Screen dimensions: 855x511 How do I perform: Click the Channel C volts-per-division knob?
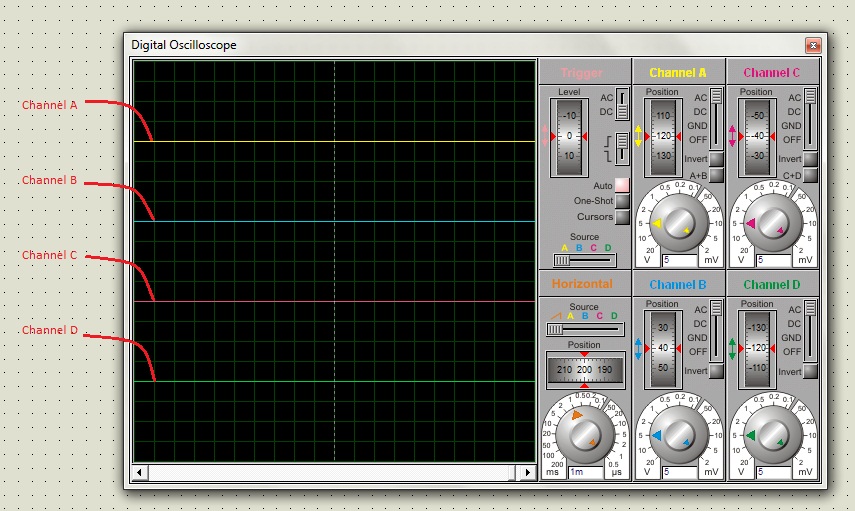pyautogui.click(x=771, y=224)
